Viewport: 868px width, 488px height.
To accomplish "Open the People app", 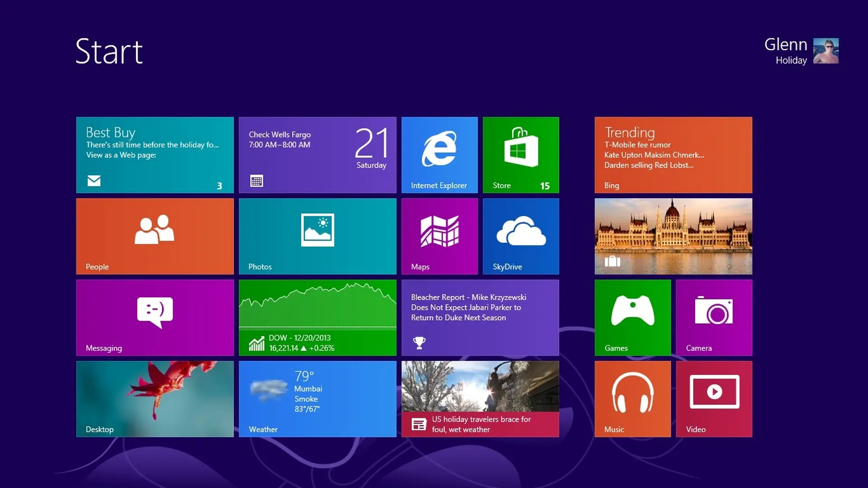I will point(154,235).
